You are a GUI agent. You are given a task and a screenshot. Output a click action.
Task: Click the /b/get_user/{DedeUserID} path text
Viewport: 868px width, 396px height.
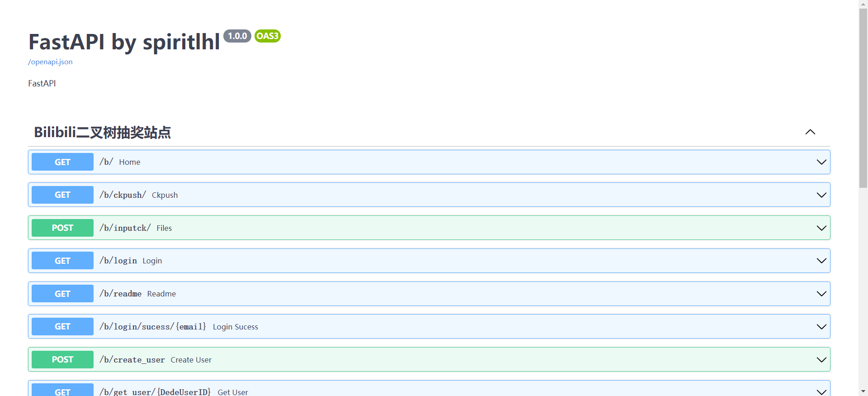point(155,392)
